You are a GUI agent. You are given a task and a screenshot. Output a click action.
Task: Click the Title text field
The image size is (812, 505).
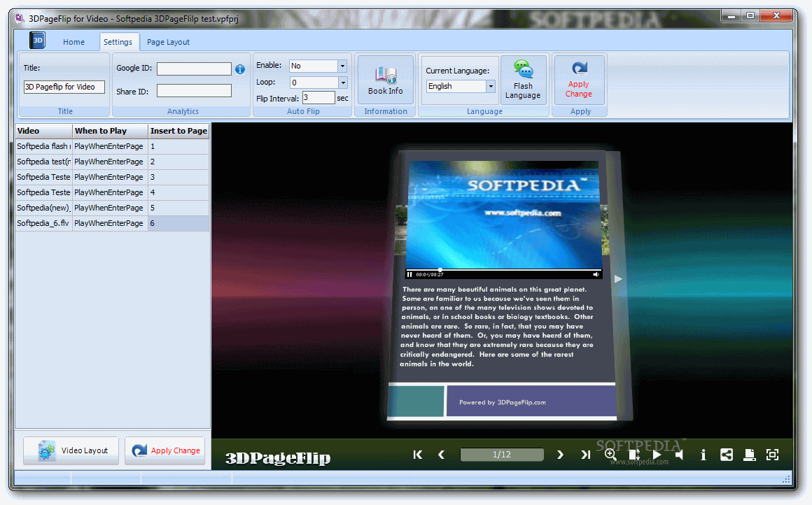point(64,87)
